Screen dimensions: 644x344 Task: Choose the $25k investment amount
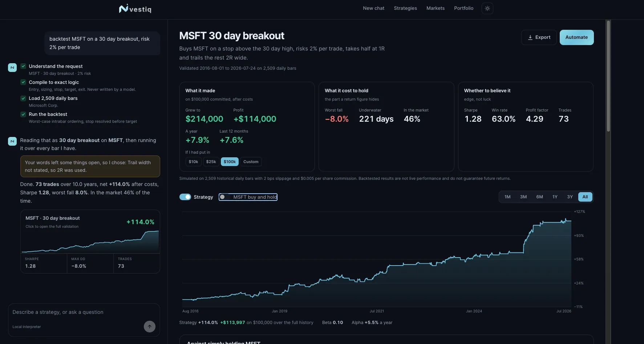coord(211,162)
